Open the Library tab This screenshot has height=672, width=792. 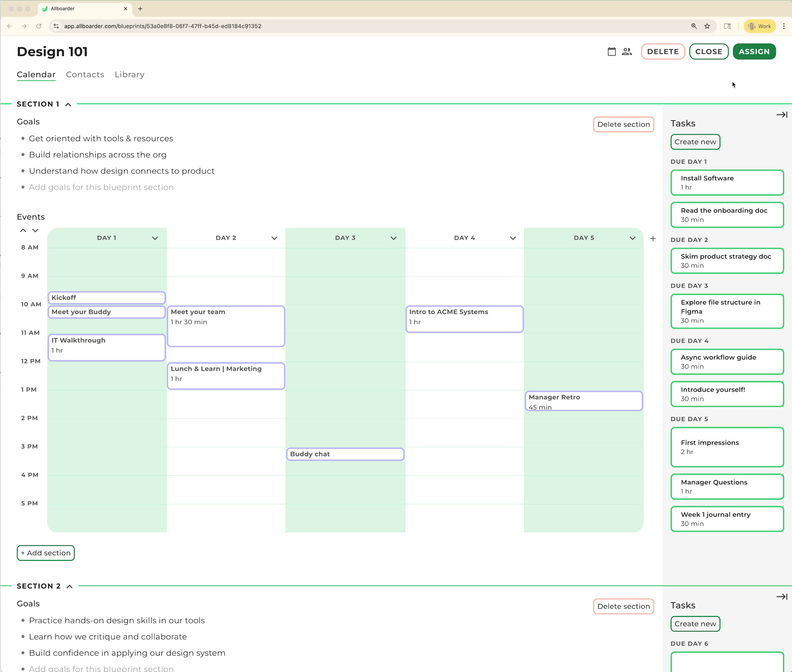(129, 74)
